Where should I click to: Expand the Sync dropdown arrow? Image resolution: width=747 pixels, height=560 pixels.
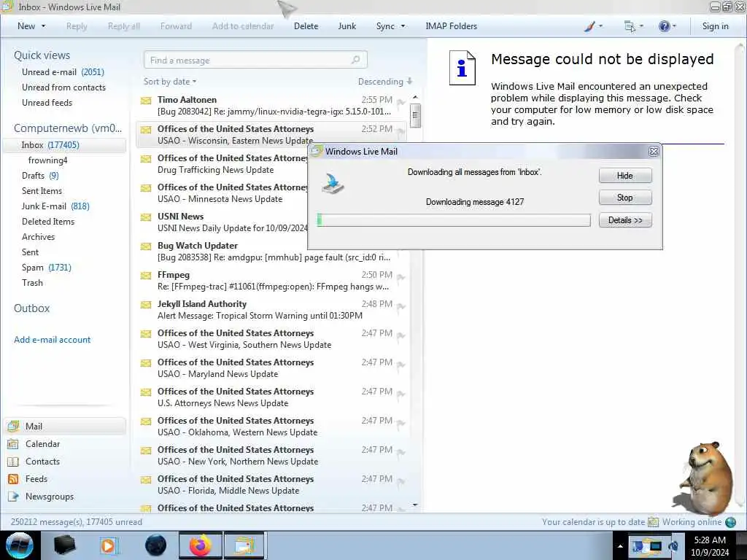pyautogui.click(x=403, y=26)
